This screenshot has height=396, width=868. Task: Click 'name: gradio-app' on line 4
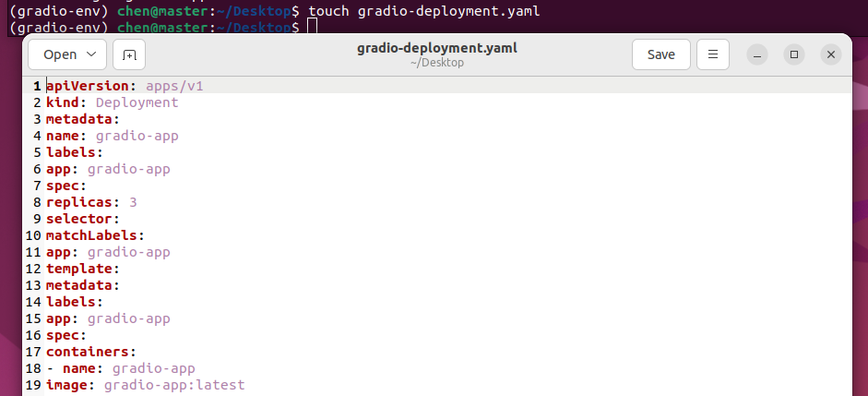pos(113,136)
